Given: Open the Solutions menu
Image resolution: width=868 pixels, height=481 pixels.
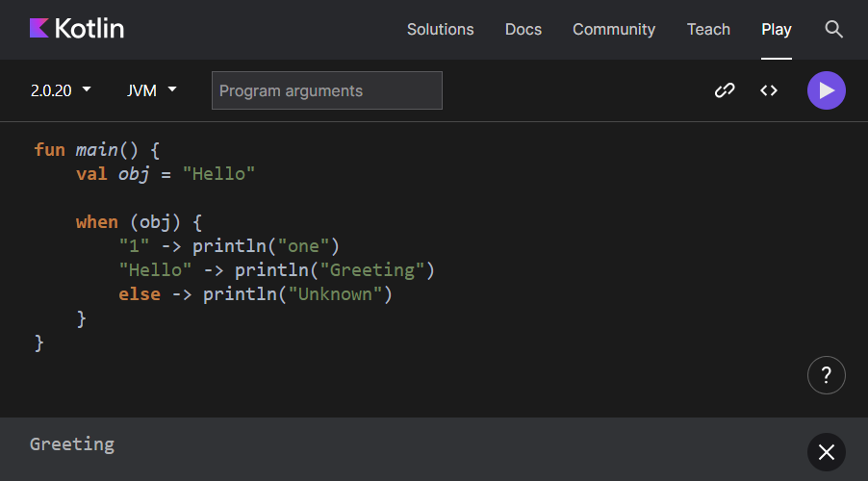Looking at the screenshot, I should point(440,29).
